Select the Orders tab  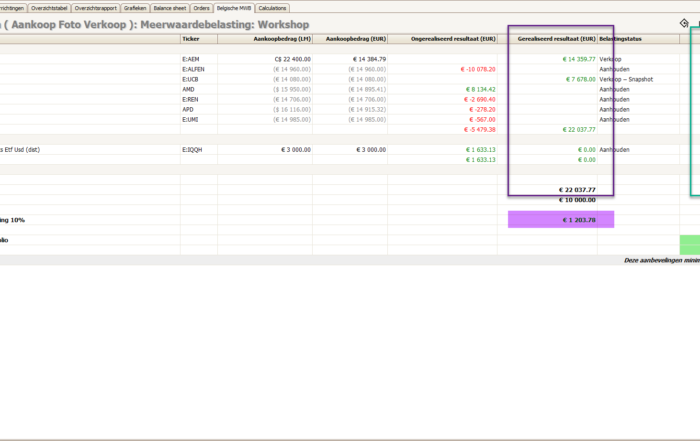click(x=202, y=8)
